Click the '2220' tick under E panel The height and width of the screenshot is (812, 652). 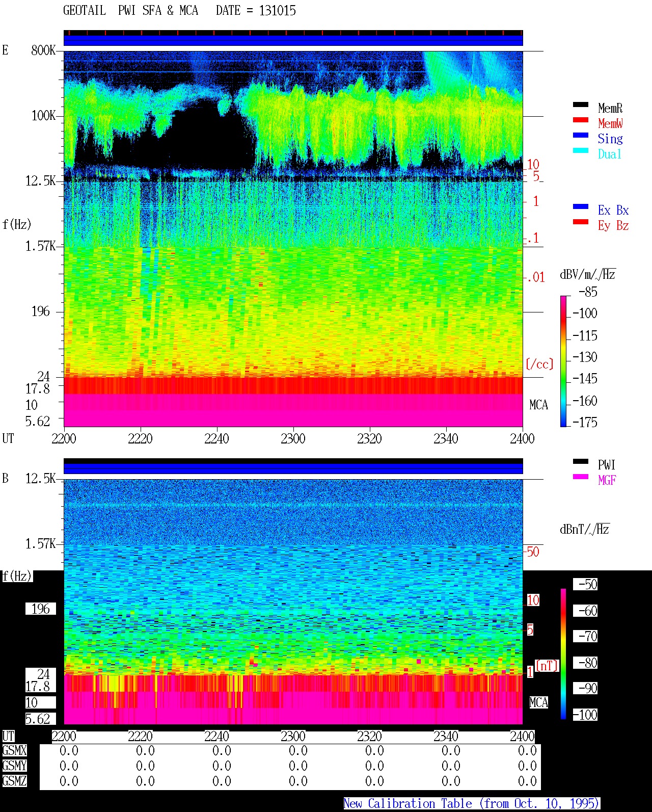(x=140, y=438)
